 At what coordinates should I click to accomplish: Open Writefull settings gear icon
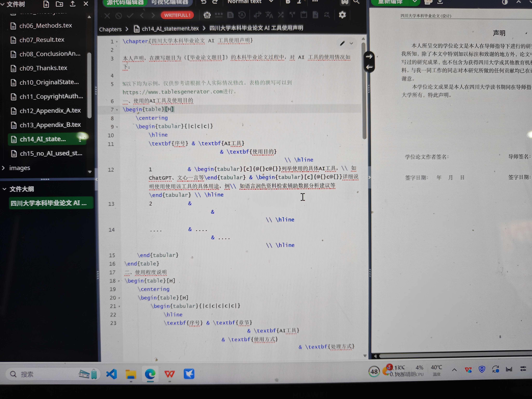(x=342, y=15)
